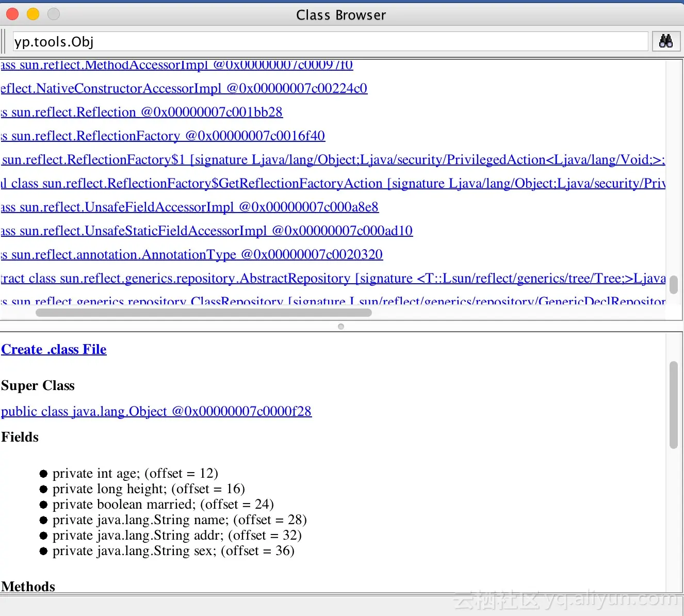Viewport: 684px width, 616px height.
Task: Open sun.reflect.ReflectionFactory @0x00000007c0016f40 link
Action: tap(163, 136)
